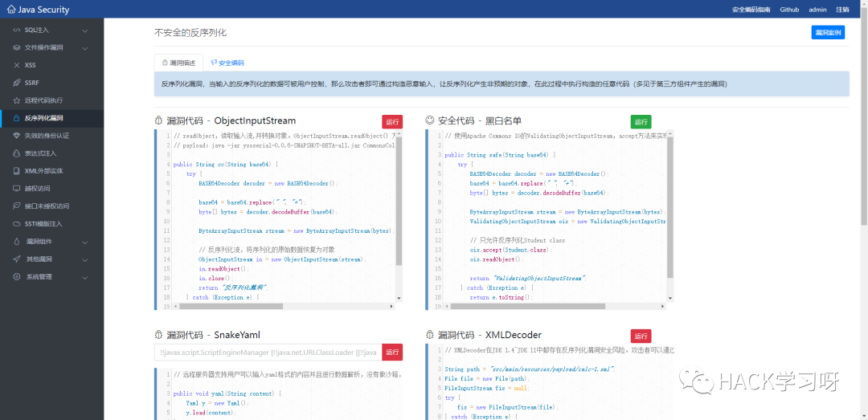
Task: Open the Github link in header
Action: [789, 10]
